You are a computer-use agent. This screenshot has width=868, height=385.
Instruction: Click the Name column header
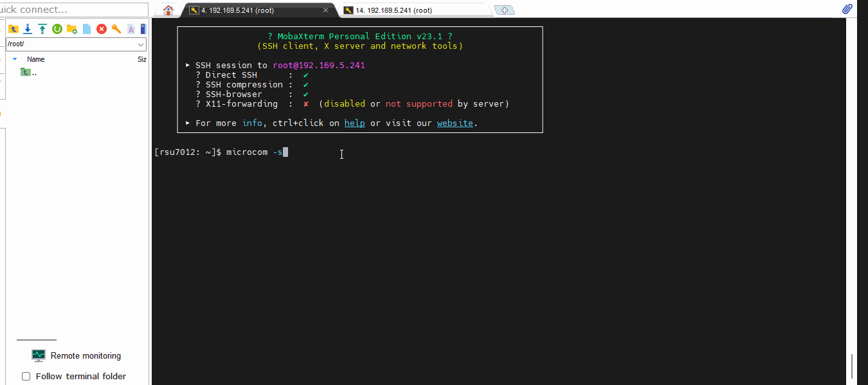pos(36,59)
